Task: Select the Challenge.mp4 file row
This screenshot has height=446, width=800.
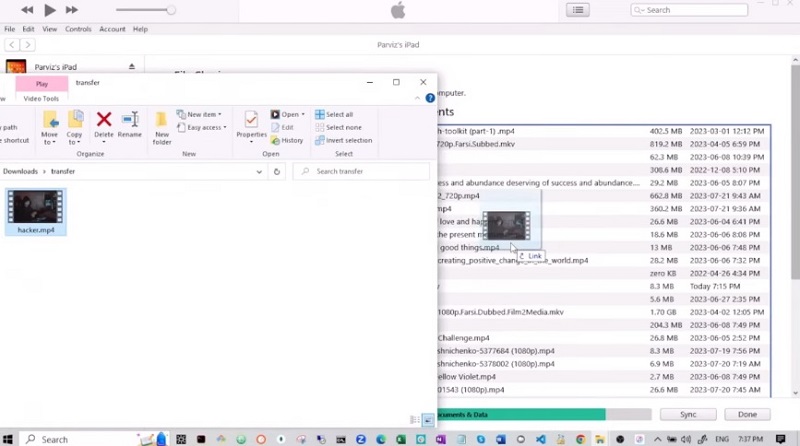Action: 604,338
